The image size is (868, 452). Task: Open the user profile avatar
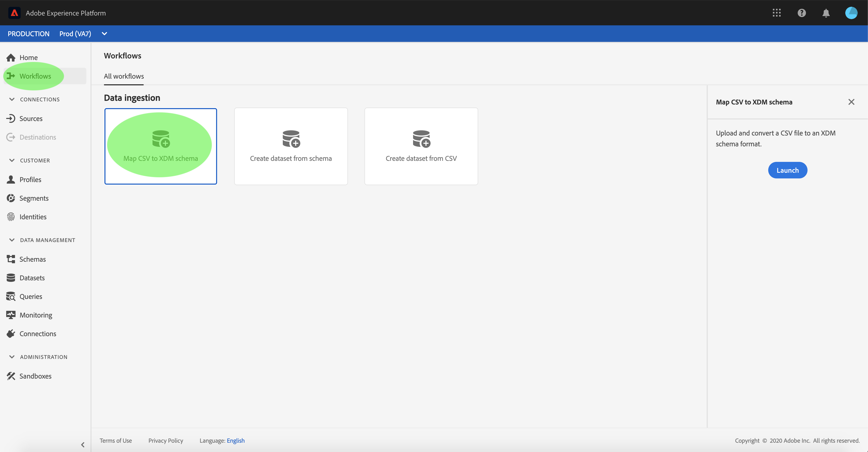coord(851,13)
